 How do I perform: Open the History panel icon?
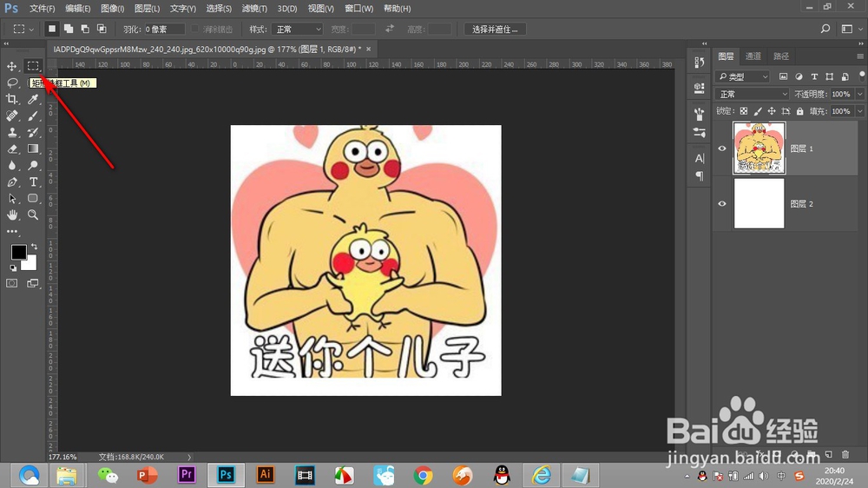point(699,63)
